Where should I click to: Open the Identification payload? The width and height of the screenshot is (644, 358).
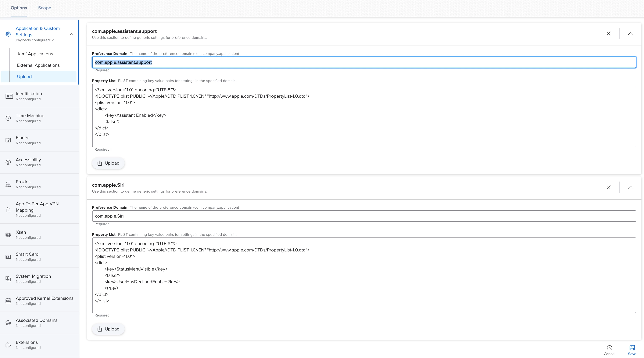39,96
